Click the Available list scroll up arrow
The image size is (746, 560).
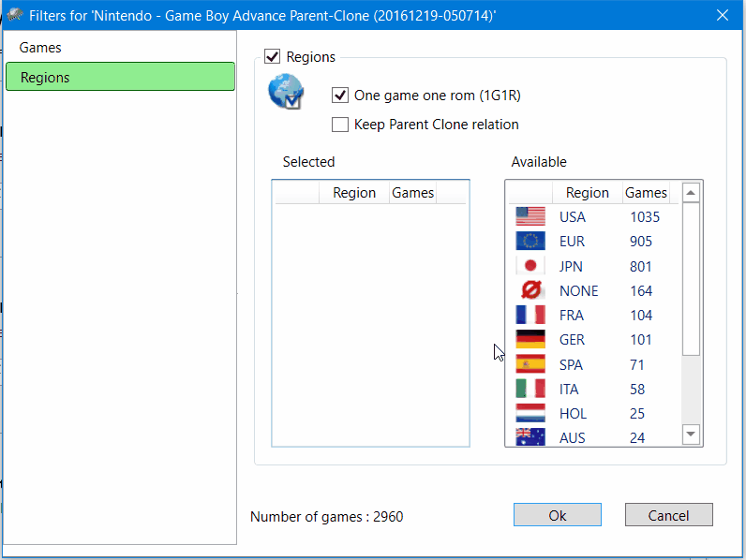coord(691,193)
